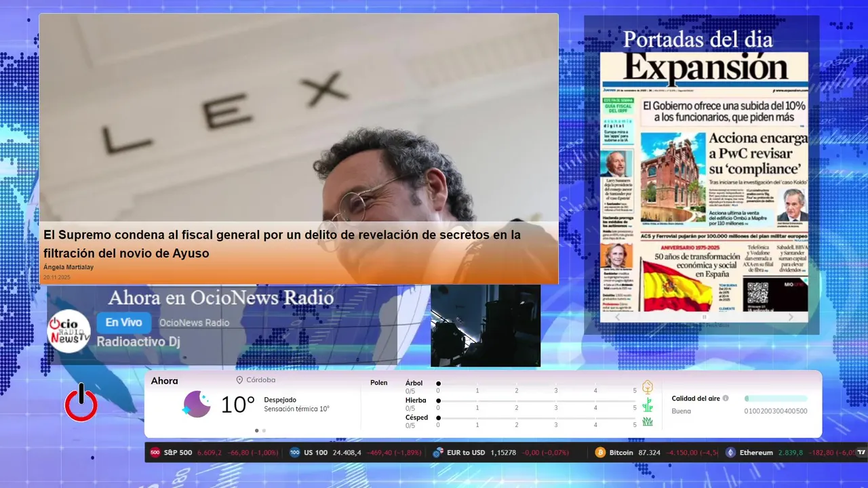Open the Supremo fiscal general headline
Screen dimensions: 868x488
coord(282,244)
